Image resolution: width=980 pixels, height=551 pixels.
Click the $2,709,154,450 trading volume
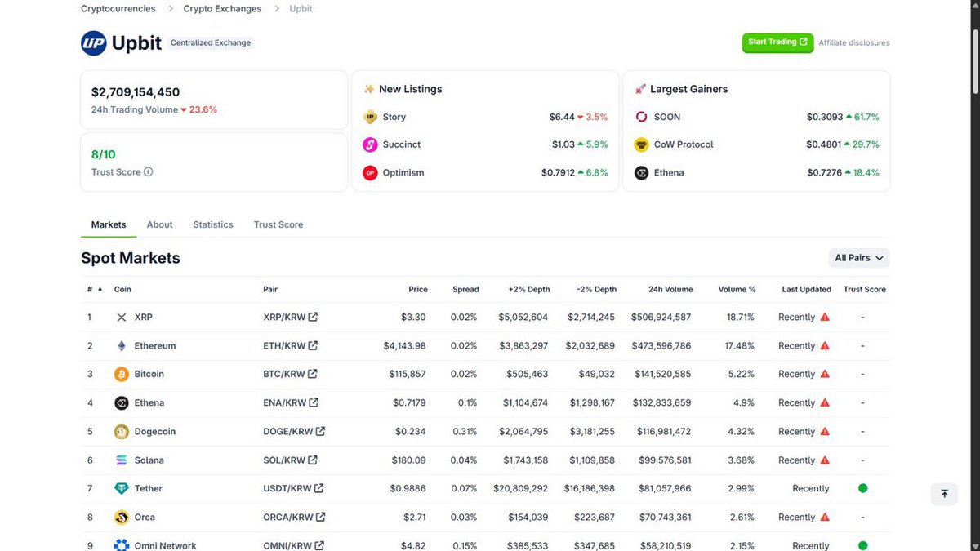(x=136, y=92)
